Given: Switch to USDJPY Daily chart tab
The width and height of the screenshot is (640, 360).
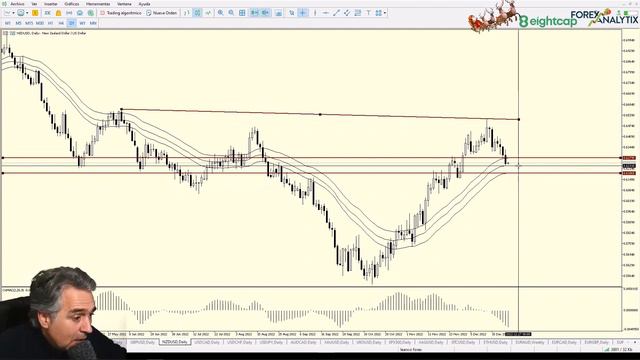Looking at the screenshot, I should pyautogui.click(x=271, y=342).
